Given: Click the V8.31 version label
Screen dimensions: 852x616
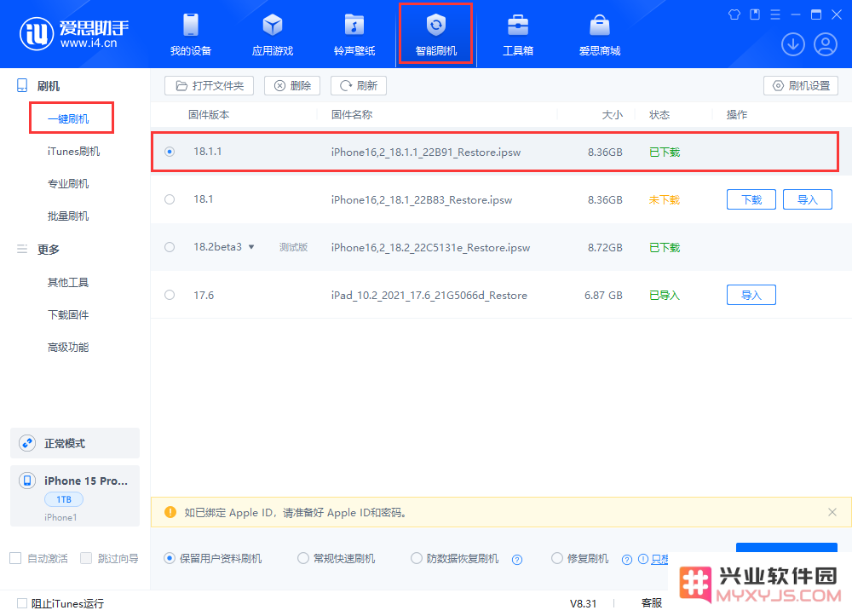Looking at the screenshot, I should point(583,603).
